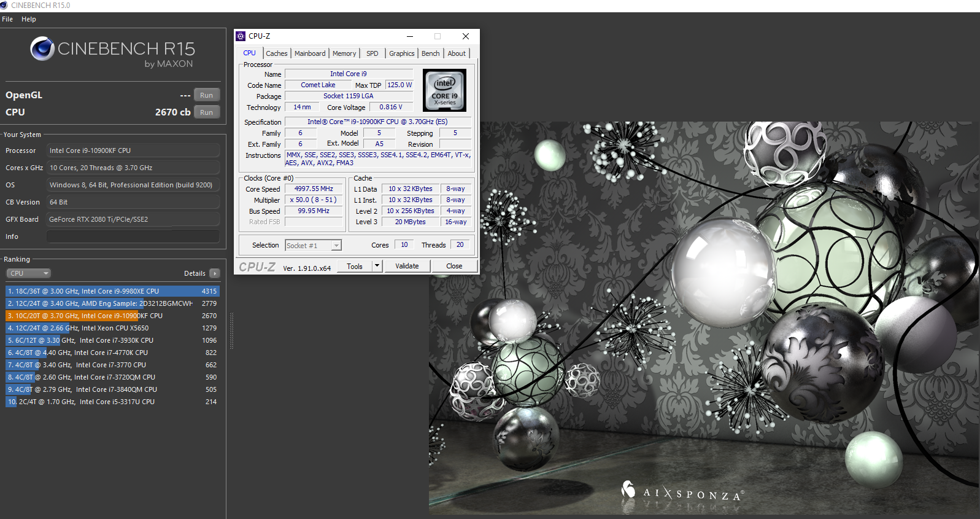The width and height of the screenshot is (980, 519).
Task: Click the Cores value 10 in CPU-Z
Action: tap(404, 245)
